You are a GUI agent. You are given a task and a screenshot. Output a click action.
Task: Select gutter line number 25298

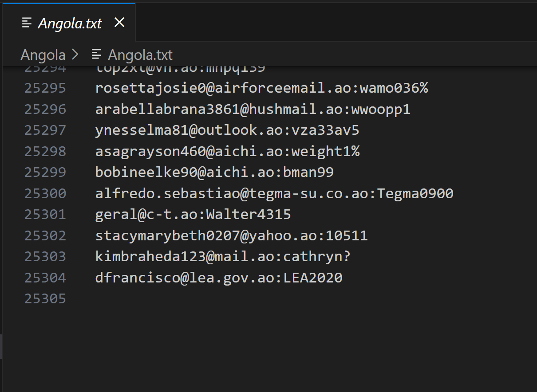pyautogui.click(x=45, y=152)
